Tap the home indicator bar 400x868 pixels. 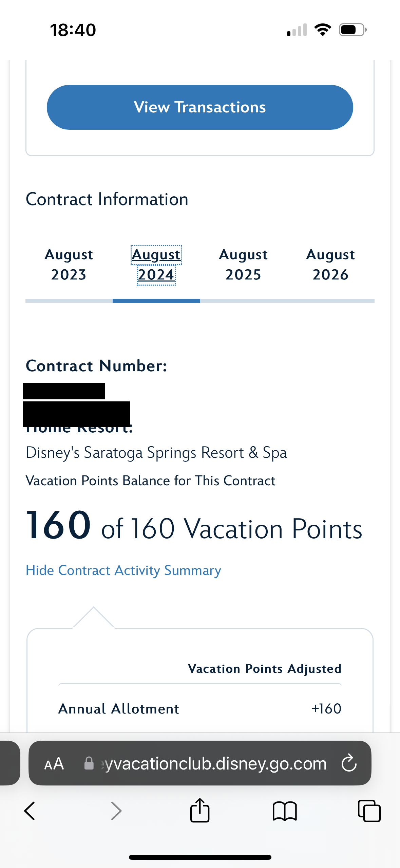(x=200, y=857)
